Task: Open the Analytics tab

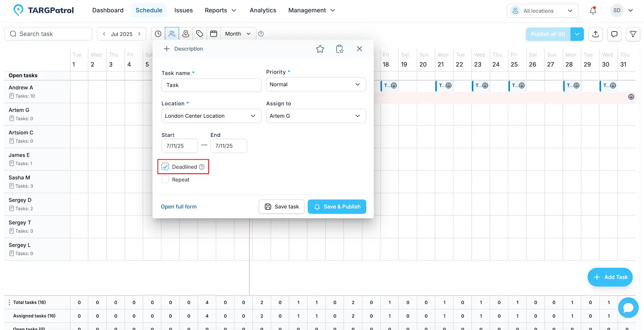Action: coord(263,10)
